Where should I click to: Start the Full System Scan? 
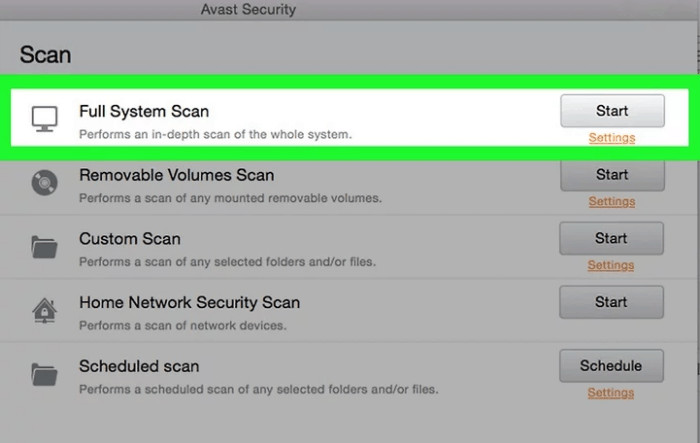612,111
